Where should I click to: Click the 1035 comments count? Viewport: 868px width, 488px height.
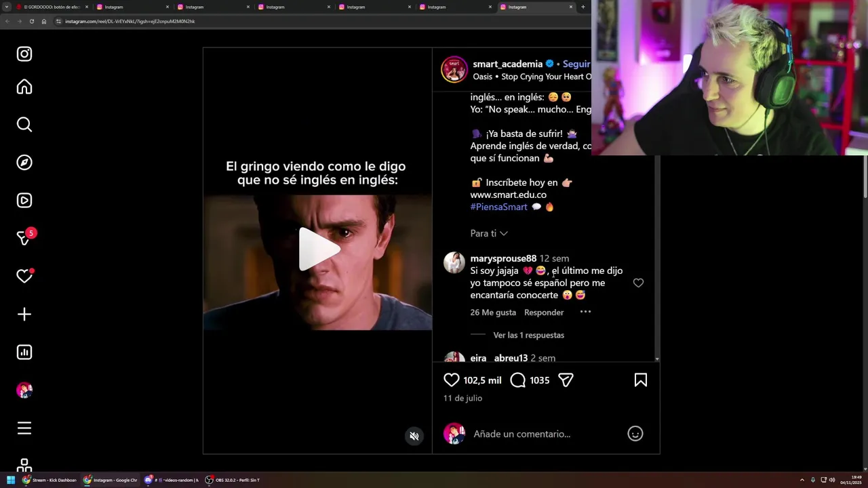[x=540, y=380]
